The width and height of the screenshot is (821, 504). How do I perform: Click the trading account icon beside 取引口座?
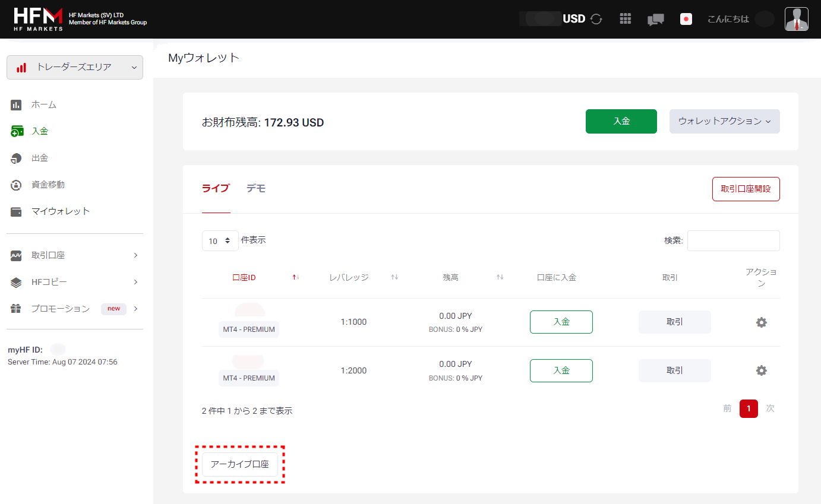point(16,255)
